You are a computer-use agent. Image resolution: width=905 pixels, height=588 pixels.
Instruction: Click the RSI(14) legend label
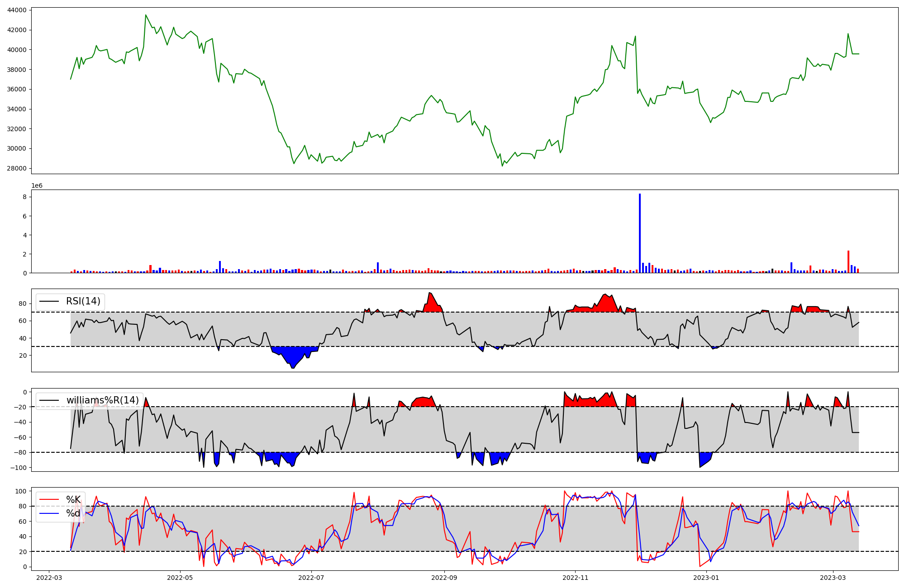point(83,301)
